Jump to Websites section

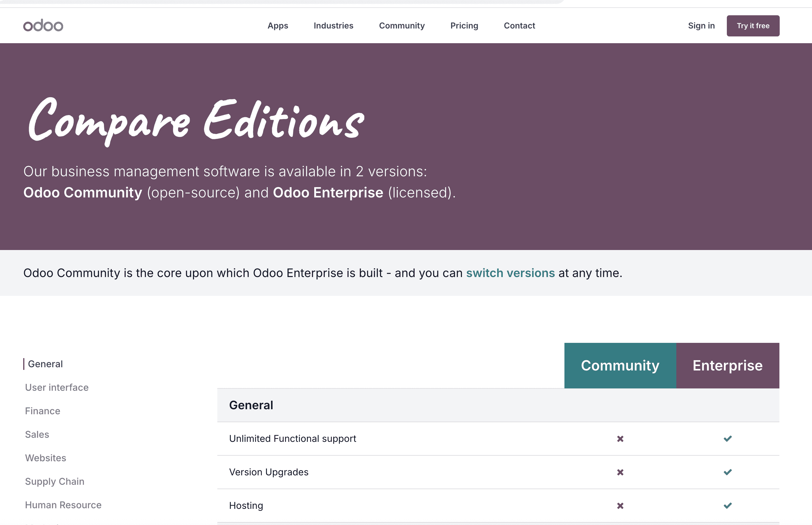pos(46,458)
